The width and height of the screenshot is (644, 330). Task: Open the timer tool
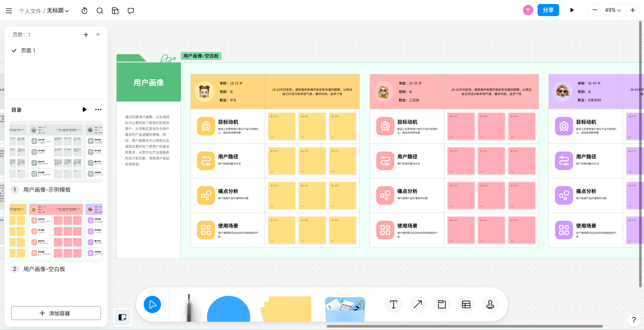(x=84, y=11)
